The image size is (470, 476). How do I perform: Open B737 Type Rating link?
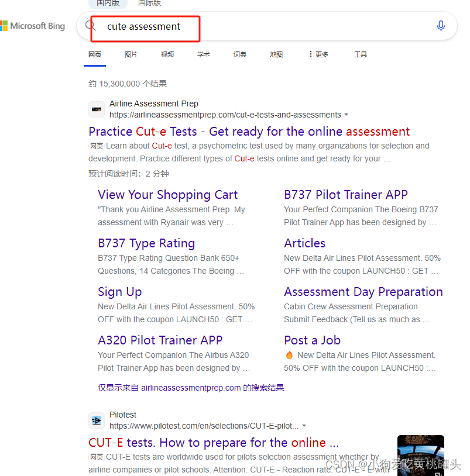146,243
